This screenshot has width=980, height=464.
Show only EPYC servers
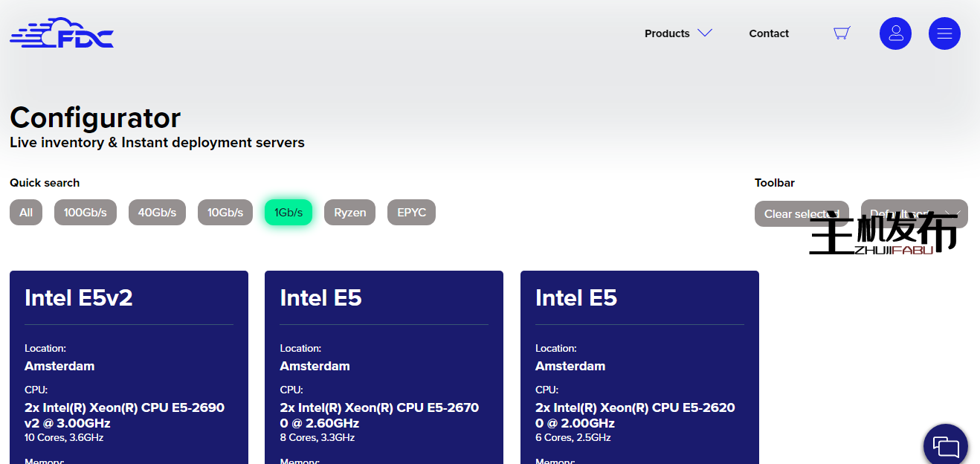pyautogui.click(x=411, y=213)
